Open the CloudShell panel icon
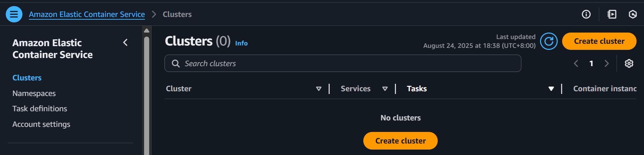Screen dimensions: 644x155 [612, 14]
